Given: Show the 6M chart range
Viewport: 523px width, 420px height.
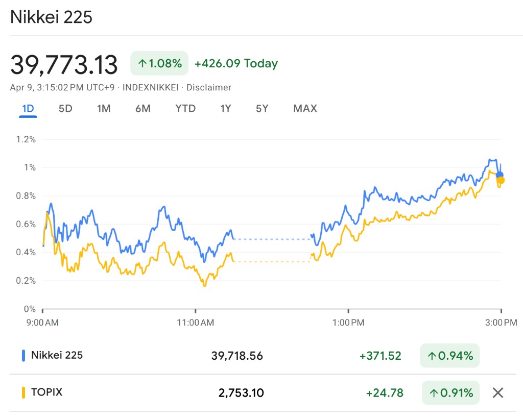Looking at the screenshot, I should (143, 108).
